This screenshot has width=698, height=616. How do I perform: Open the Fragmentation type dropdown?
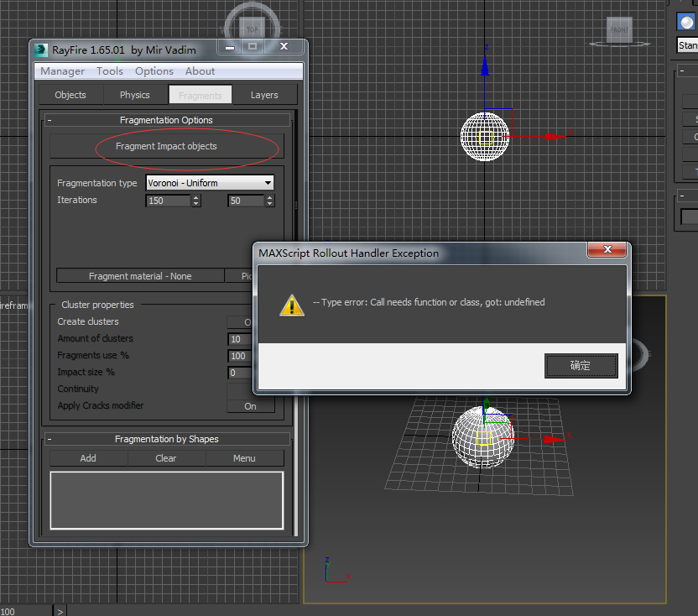210,183
